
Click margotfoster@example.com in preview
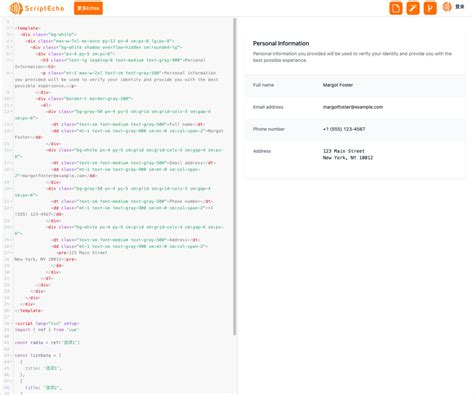(353, 107)
